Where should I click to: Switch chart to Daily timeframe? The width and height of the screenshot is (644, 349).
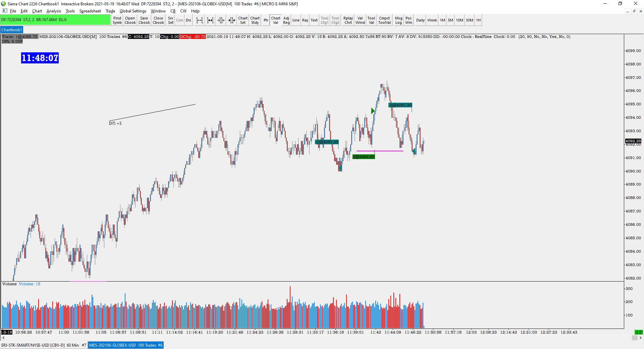(x=420, y=20)
